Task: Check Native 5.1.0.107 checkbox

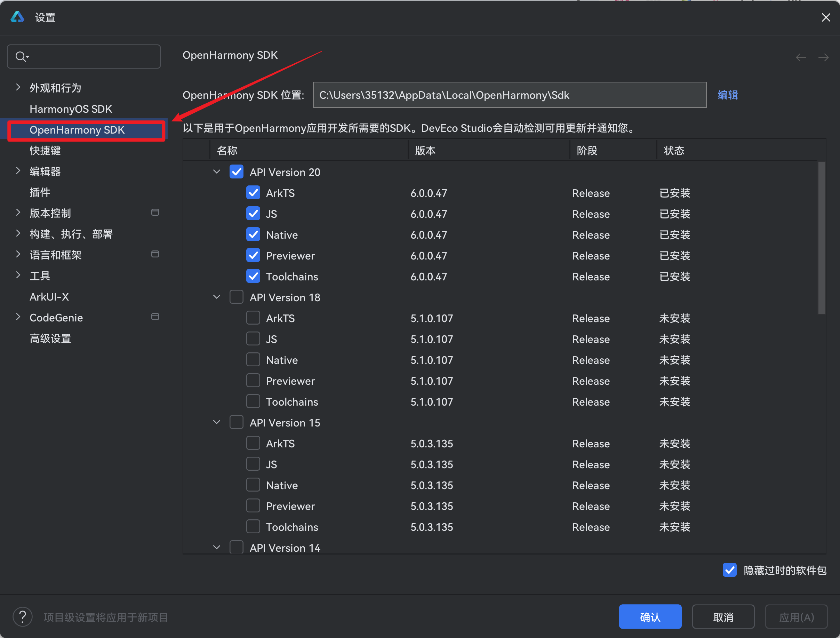Action: 253,360
